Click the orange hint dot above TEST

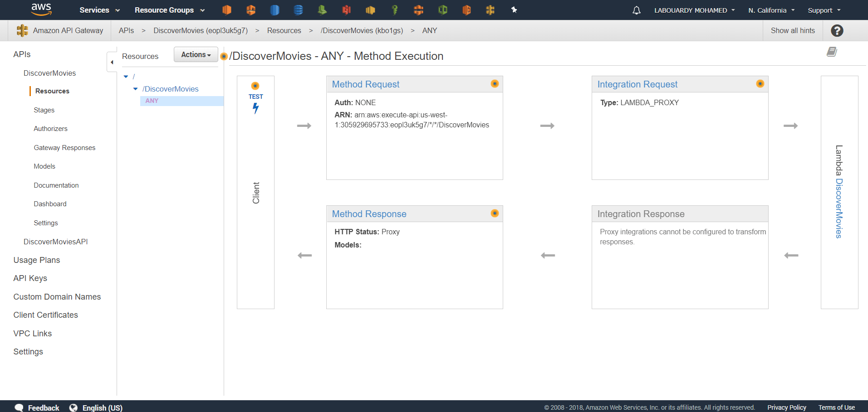click(x=255, y=86)
